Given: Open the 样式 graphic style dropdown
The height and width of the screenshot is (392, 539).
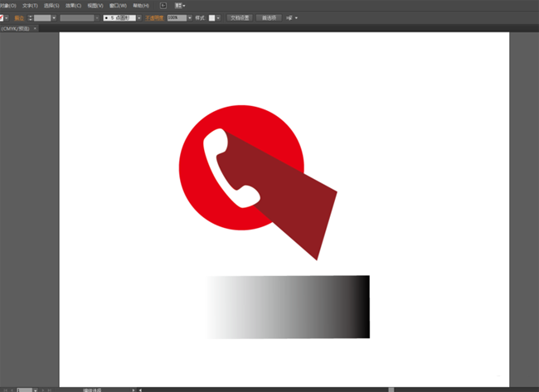Looking at the screenshot, I should [x=218, y=17].
